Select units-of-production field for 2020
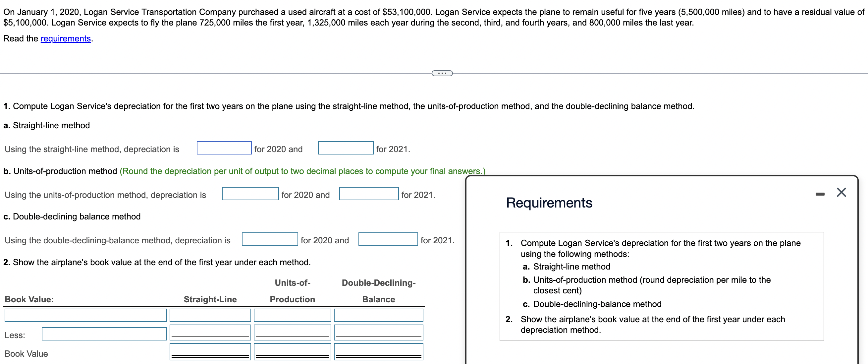Screen dimensions: 868x364 (250, 194)
